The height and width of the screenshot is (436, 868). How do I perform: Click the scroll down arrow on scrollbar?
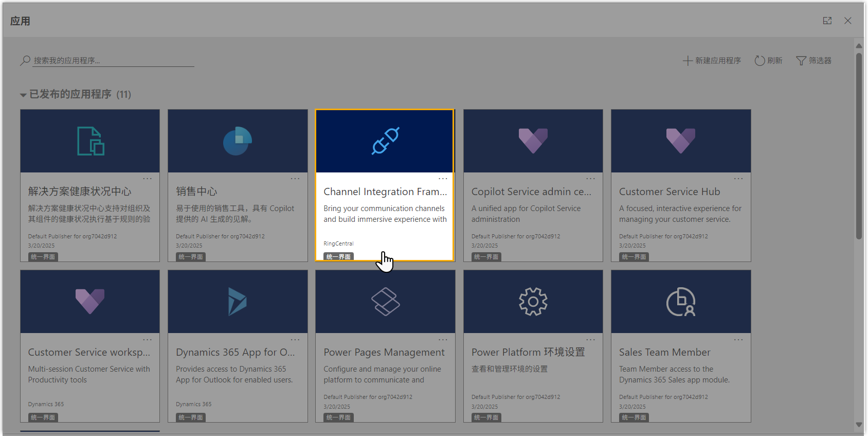tap(859, 425)
